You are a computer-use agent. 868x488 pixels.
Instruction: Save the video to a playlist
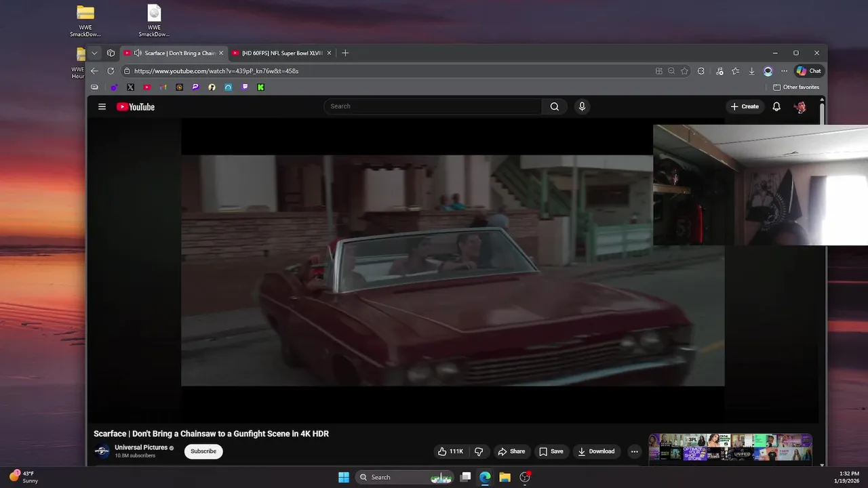coord(551,451)
